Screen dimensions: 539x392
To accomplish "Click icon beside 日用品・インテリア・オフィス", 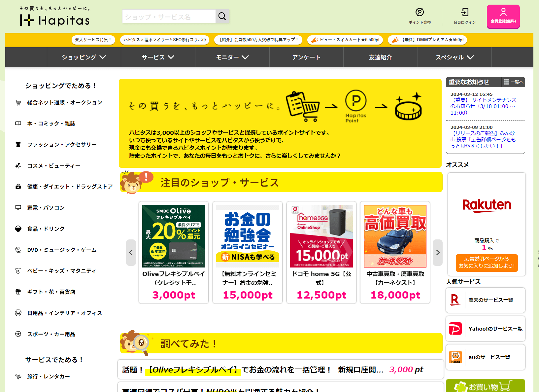I will 18,313.
